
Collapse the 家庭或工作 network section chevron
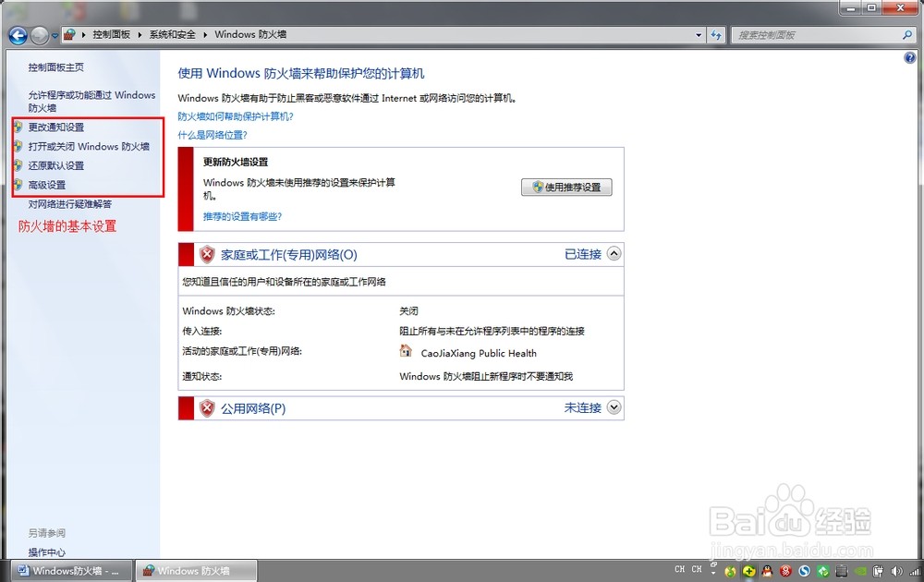pyautogui.click(x=614, y=254)
